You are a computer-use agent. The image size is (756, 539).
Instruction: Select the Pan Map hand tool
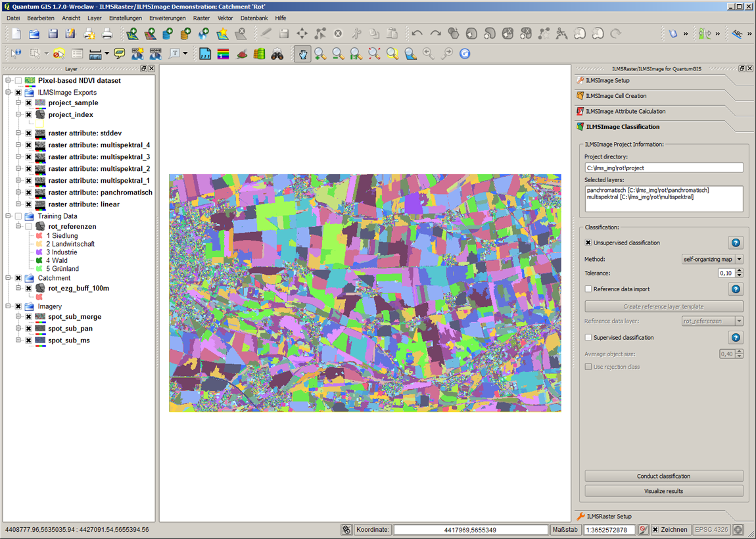click(302, 54)
